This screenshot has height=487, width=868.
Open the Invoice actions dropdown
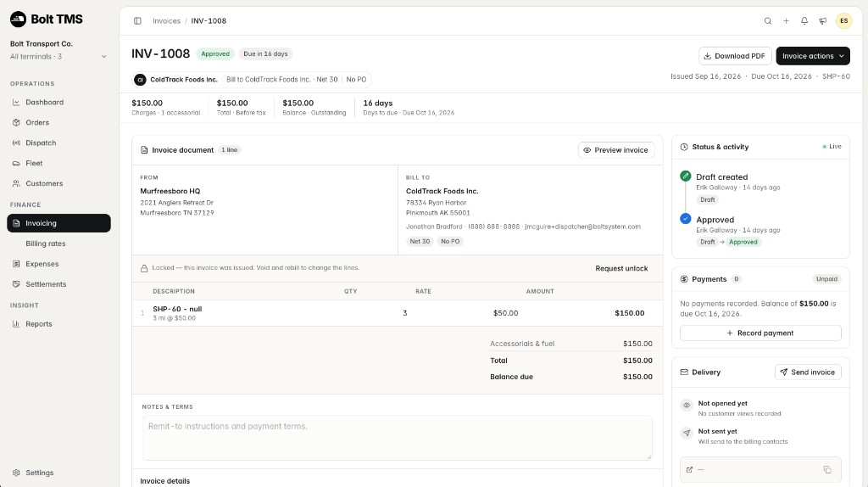coord(813,56)
